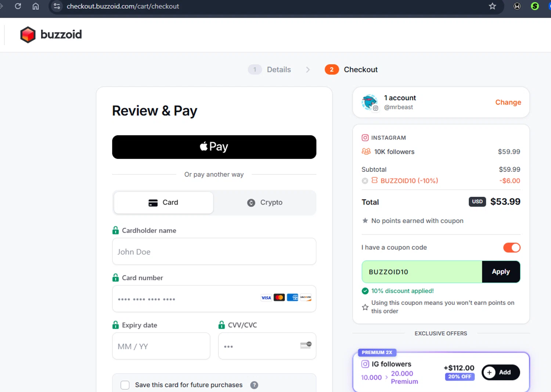Image resolution: width=551 pixels, height=392 pixels.
Task: Click the green lock beside CVV/CVC
Action: (222, 325)
